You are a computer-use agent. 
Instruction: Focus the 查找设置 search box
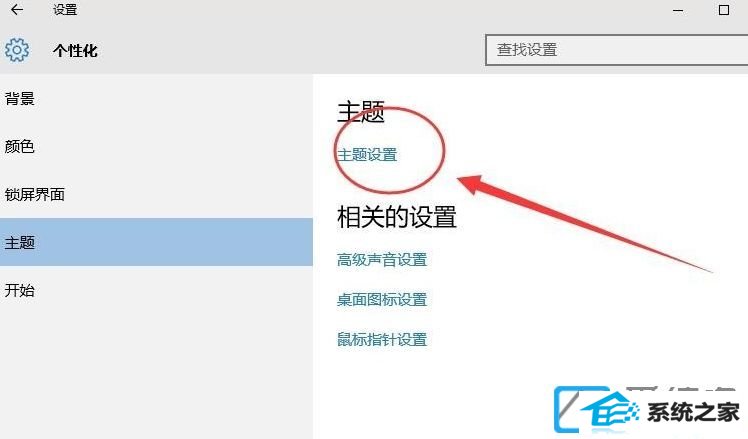616,50
